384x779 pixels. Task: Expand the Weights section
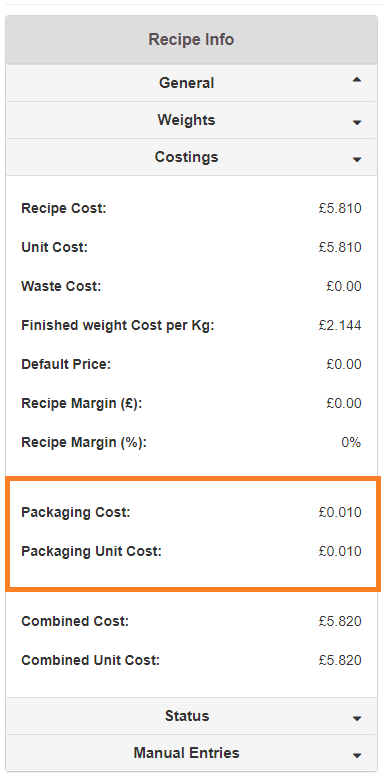191,120
